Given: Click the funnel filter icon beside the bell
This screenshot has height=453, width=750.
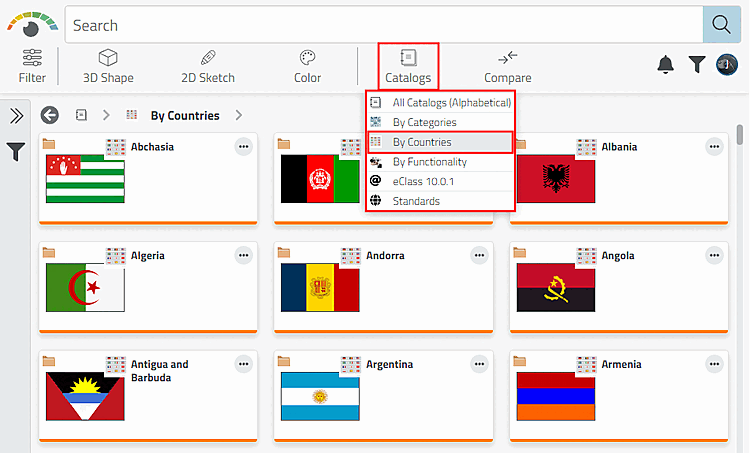Looking at the screenshot, I should (x=697, y=64).
